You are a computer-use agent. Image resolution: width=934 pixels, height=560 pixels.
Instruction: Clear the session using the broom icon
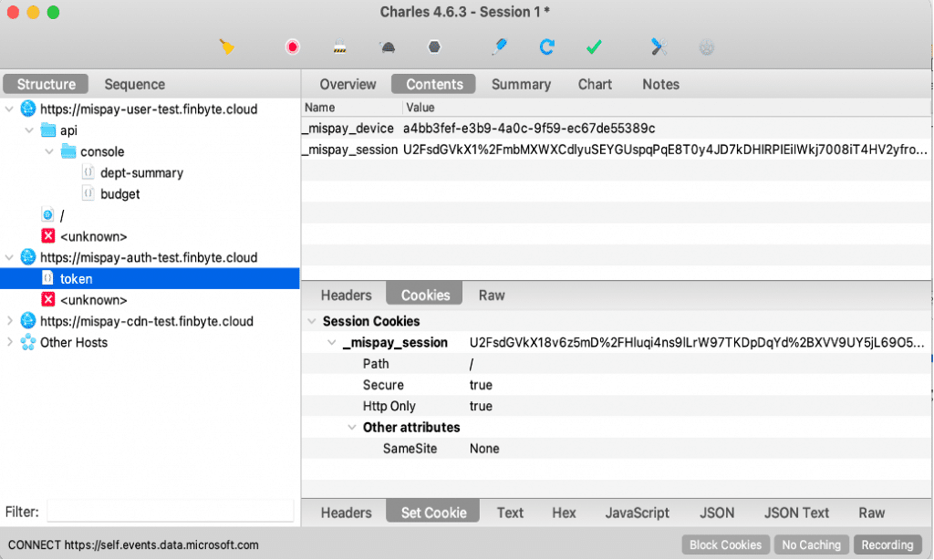pyautogui.click(x=225, y=46)
